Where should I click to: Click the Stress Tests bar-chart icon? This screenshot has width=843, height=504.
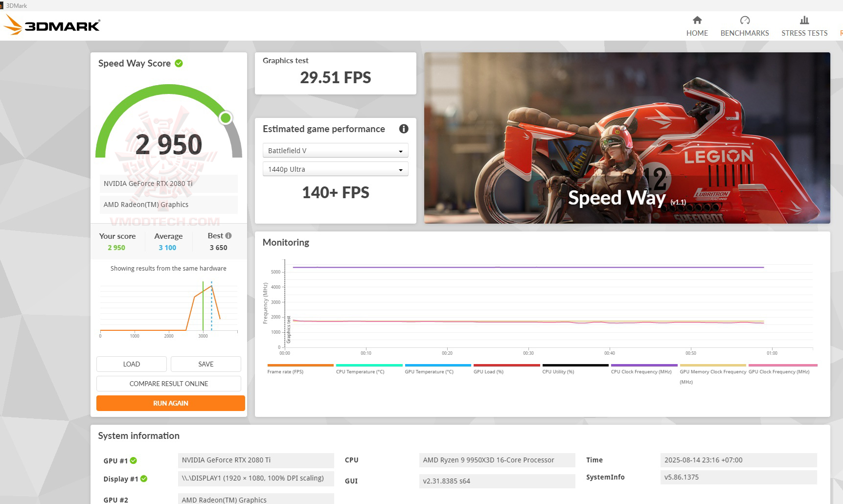pyautogui.click(x=804, y=21)
